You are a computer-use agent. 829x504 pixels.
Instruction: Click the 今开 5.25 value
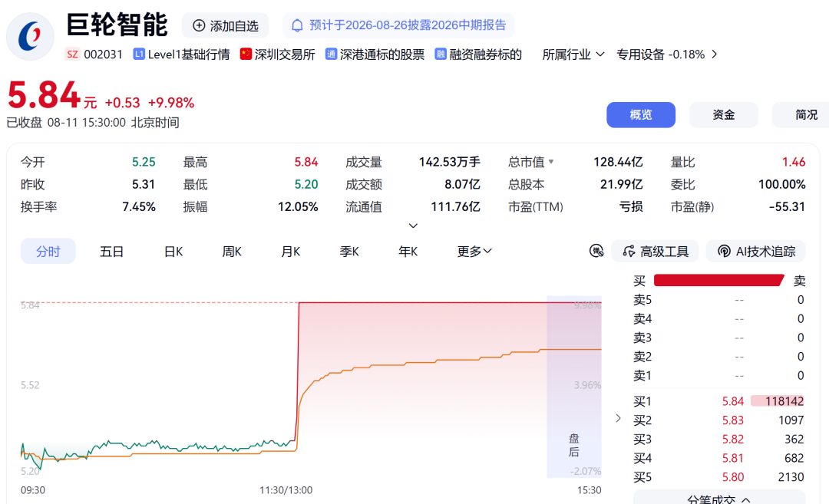[x=144, y=162]
